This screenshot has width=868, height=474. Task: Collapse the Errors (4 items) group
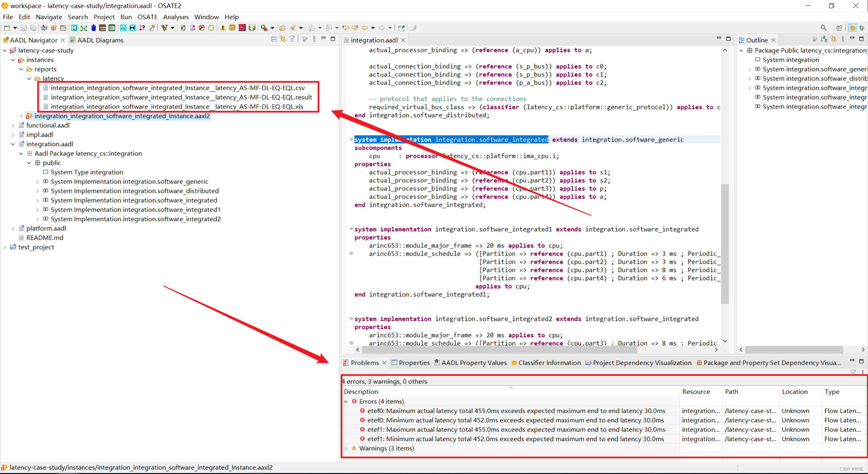[346, 401]
